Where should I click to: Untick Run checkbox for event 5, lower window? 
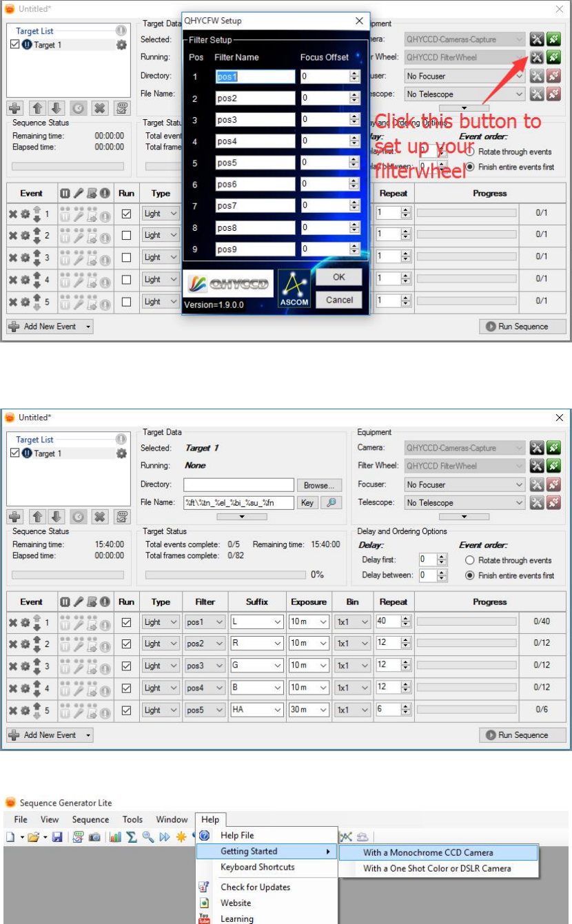point(126,710)
